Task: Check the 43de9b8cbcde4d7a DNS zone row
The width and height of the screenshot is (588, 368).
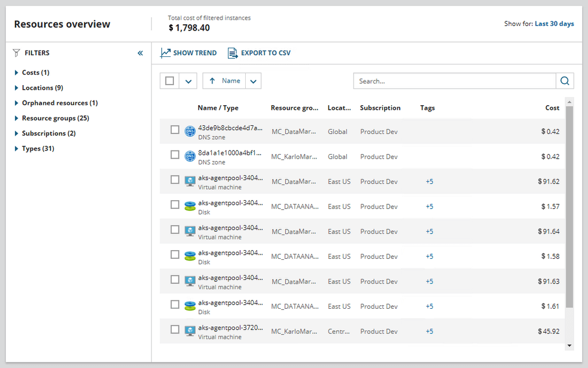Action: (x=175, y=130)
